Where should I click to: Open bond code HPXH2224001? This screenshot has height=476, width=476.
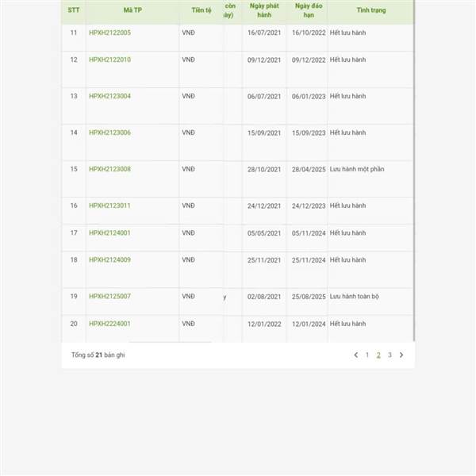(x=110, y=324)
